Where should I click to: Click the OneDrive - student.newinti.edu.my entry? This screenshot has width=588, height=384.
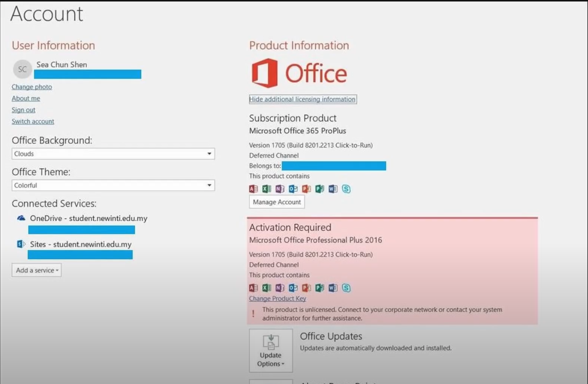click(x=89, y=218)
